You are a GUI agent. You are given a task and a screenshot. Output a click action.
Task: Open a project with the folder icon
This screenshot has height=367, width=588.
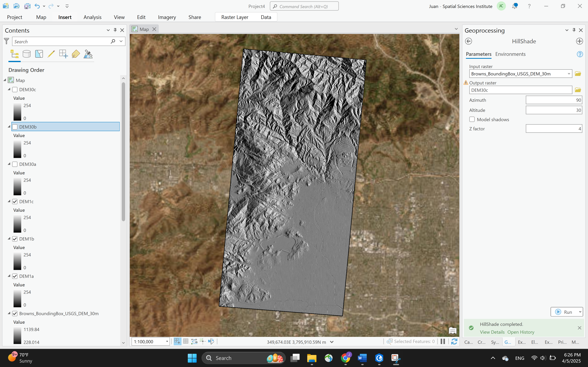pyautogui.click(x=17, y=6)
